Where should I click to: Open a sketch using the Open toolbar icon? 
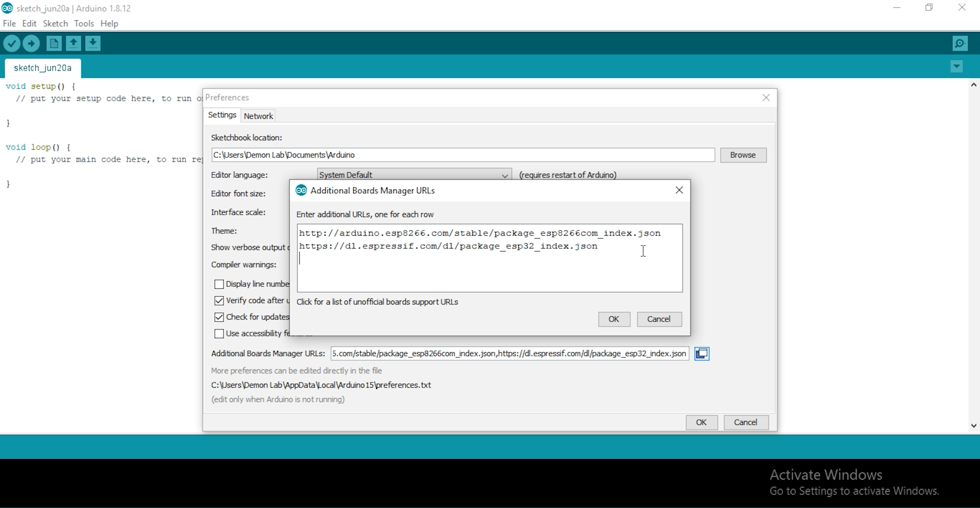pyautogui.click(x=73, y=43)
